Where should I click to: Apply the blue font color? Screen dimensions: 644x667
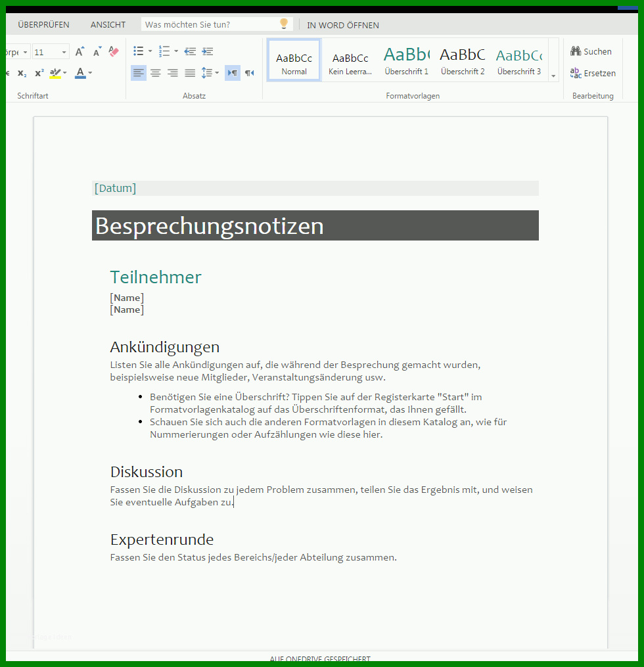coord(80,73)
